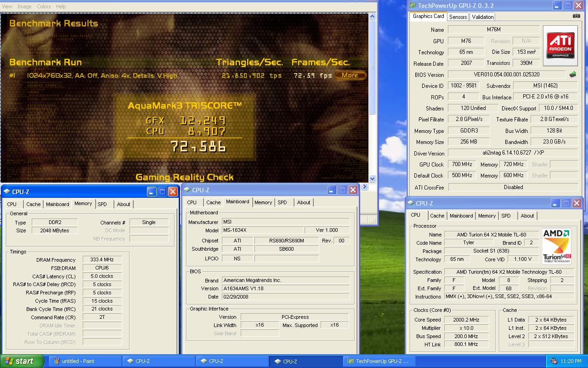Open the SPD tab in the CPU-Z Memory window

102,204
